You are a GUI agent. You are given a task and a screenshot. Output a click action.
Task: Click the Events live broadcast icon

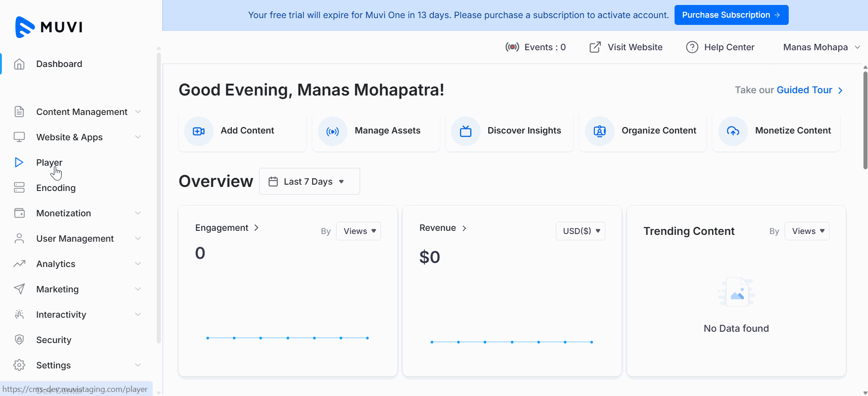click(x=512, y=47)
